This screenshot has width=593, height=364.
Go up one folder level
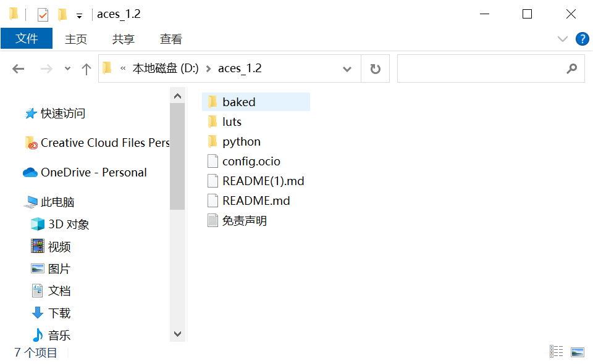[x=86, y=69]
